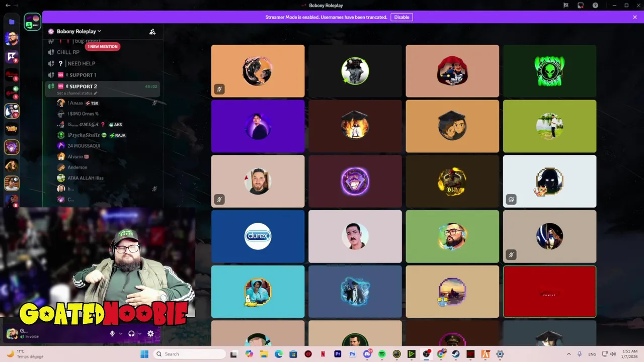Jump to the 1 New Mention pill

[x=103, y=46]
